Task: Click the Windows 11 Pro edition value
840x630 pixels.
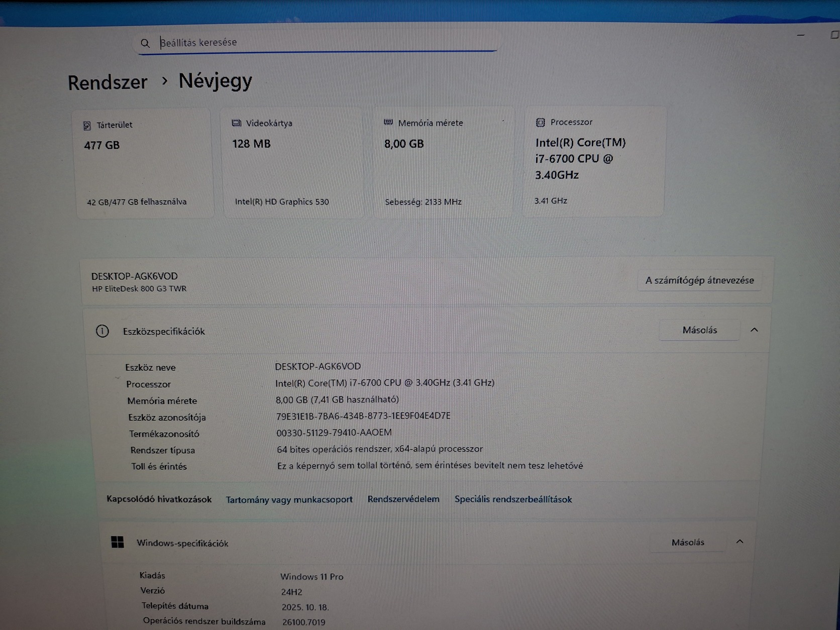Action: click(x=312, y=576)
